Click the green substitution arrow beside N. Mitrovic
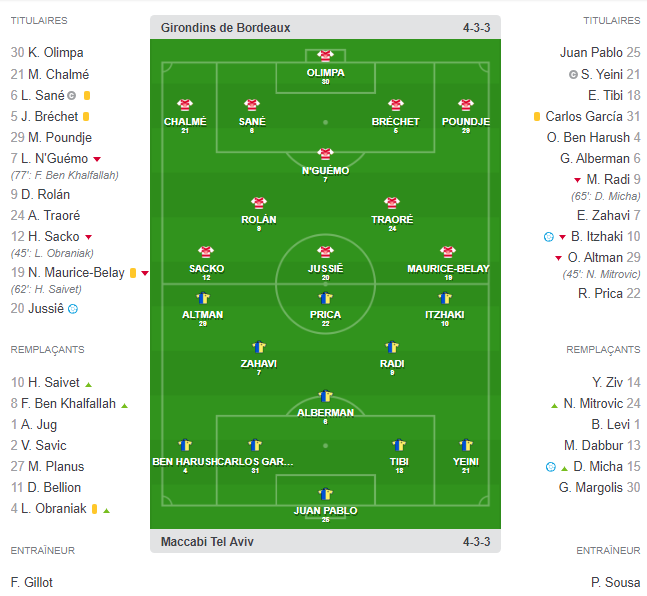The width and height of the screenshot is (647, 596). click(554, 404)
